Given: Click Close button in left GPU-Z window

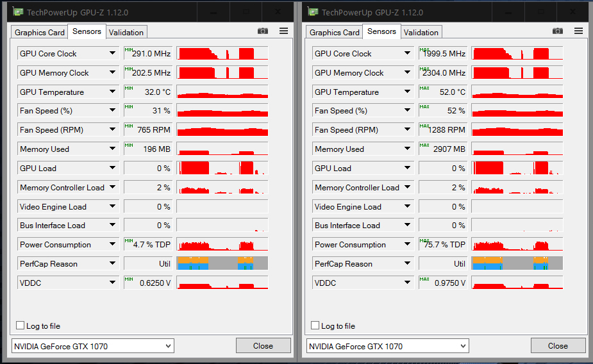Looking at the screenshot, I should pos(263,346).
